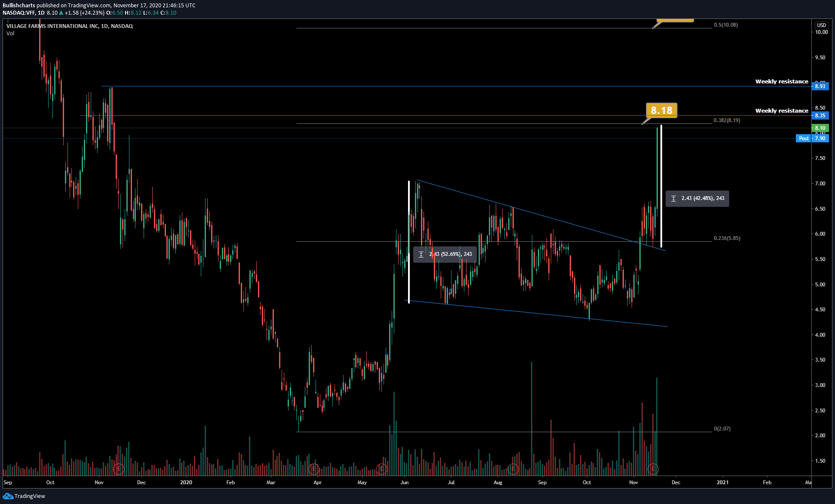
Task: Click the VILLAGE FARMS INTERNATIONAL INC chart title
Action: pyautogui.click(x=70, y=26)
